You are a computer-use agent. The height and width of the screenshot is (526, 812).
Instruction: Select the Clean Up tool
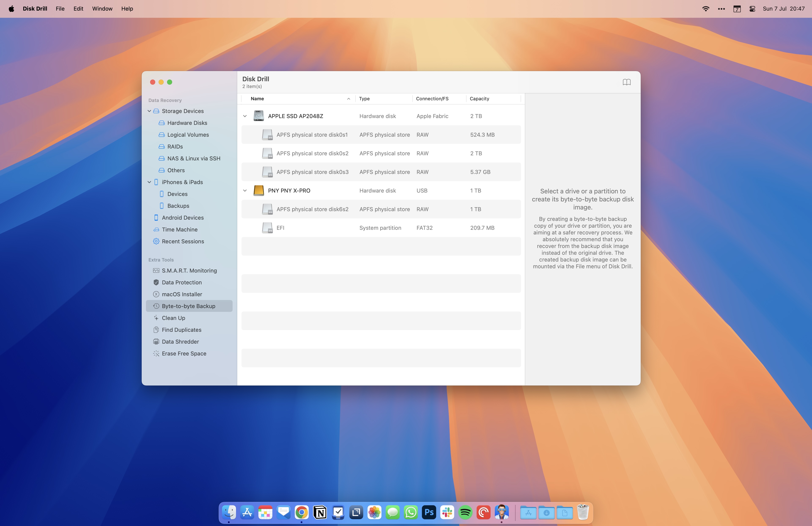pyautogui.click(x=173, y=318)
